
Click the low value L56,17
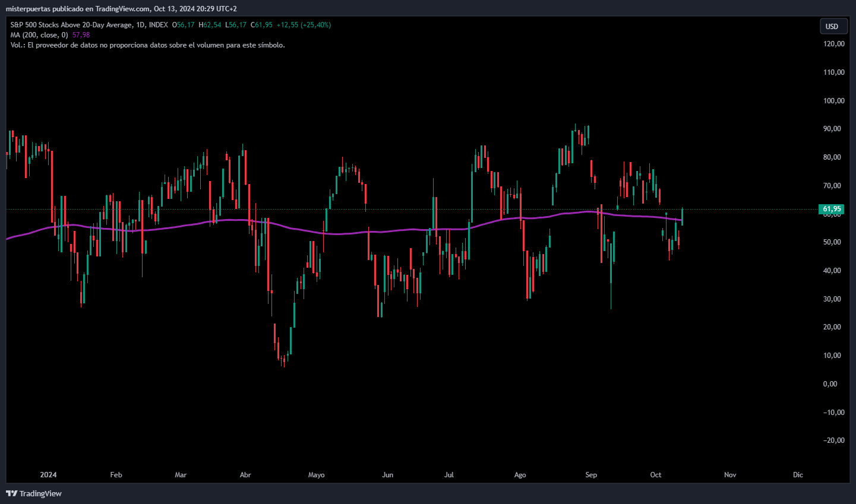(236, 25)
